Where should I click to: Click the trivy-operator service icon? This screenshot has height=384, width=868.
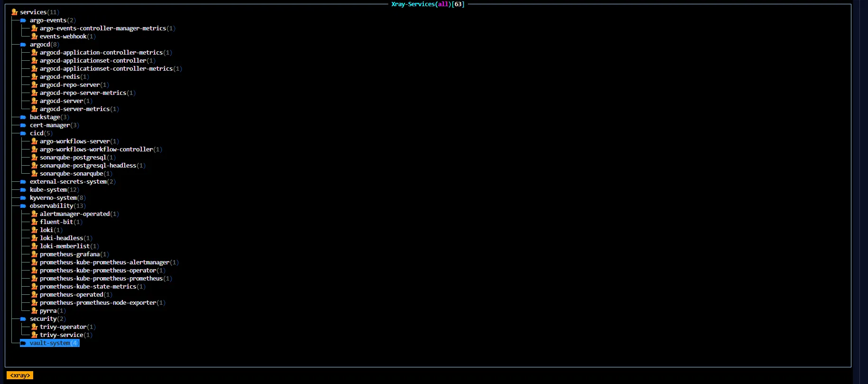click(35, 327)
